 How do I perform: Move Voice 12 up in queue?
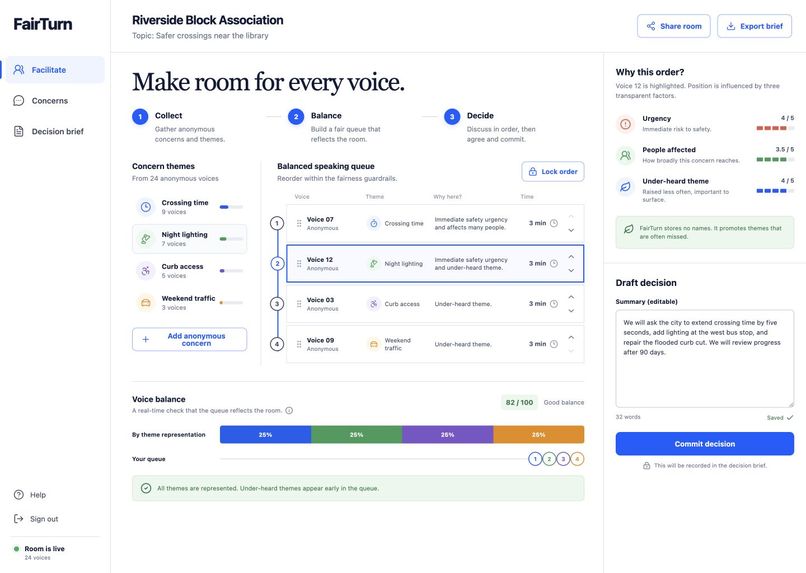tap(571, 256)
